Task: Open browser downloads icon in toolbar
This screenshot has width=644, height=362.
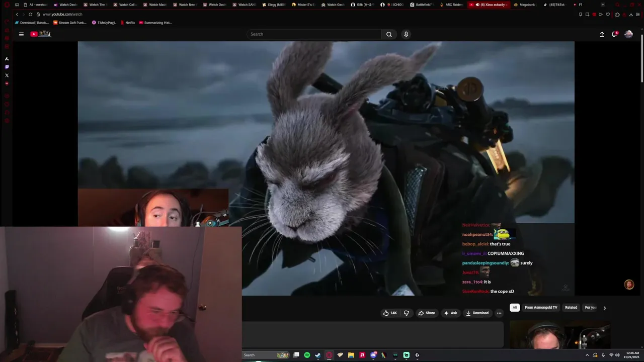Action: (x=631, y=14)
